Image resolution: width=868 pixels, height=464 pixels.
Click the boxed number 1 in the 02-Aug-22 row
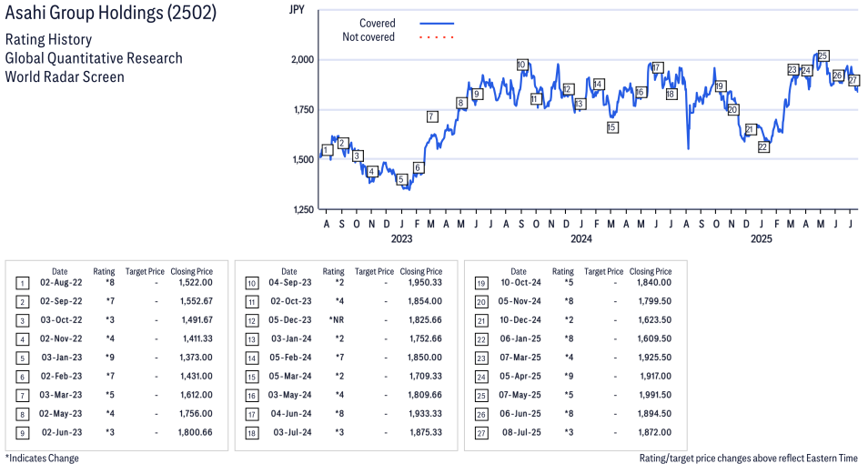click(22, 284)
